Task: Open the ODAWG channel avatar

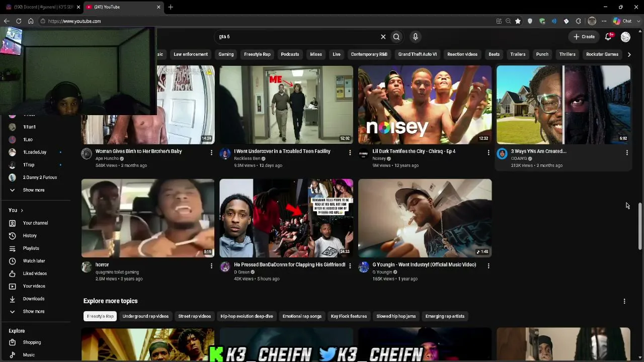Action: pyautogui.click(x=502, y=154)
